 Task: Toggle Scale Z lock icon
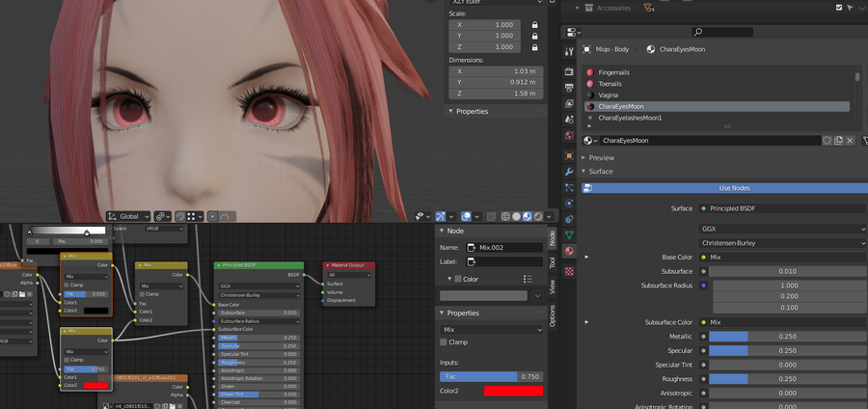[534, 47]
